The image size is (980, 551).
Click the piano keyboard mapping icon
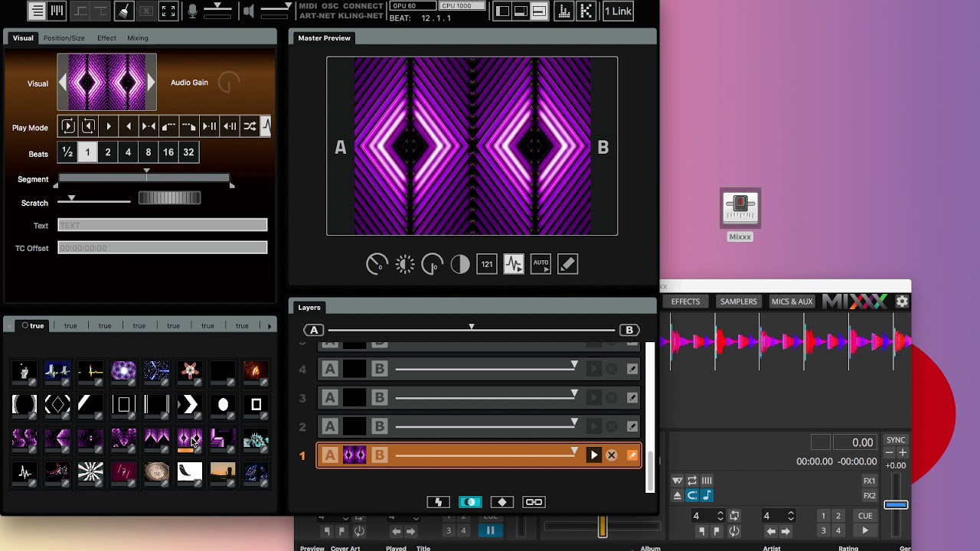coord(57,11)
